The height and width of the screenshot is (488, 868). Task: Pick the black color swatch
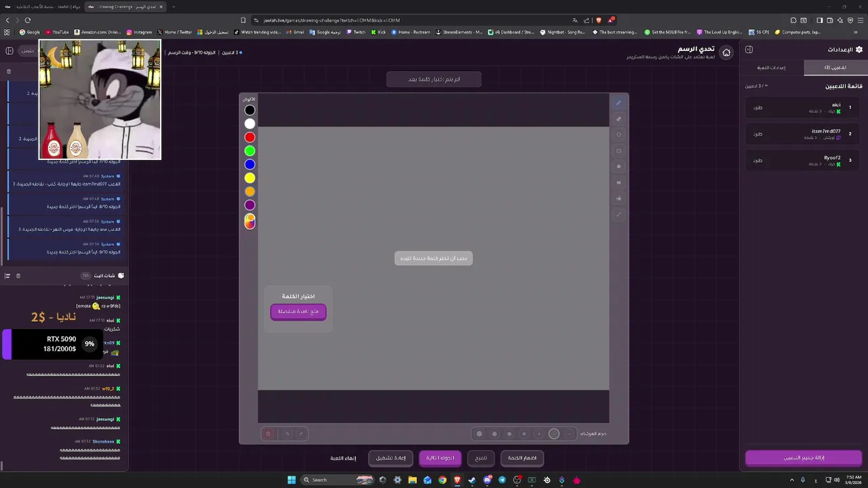(x=250, y=110)
